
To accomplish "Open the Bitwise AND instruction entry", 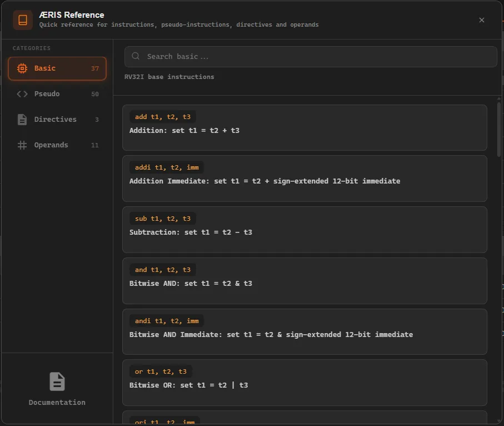I will point(305,281).
